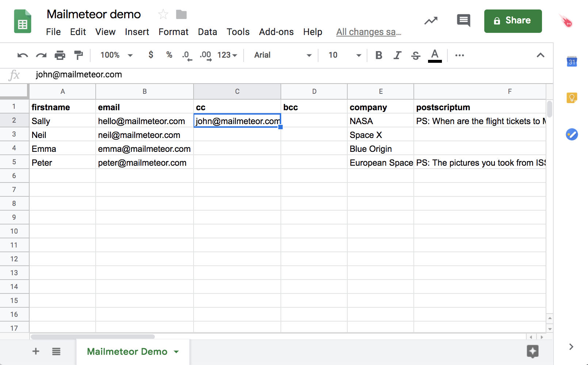
Task: Select the postscriptum header cell
Action: pos(480,107)
